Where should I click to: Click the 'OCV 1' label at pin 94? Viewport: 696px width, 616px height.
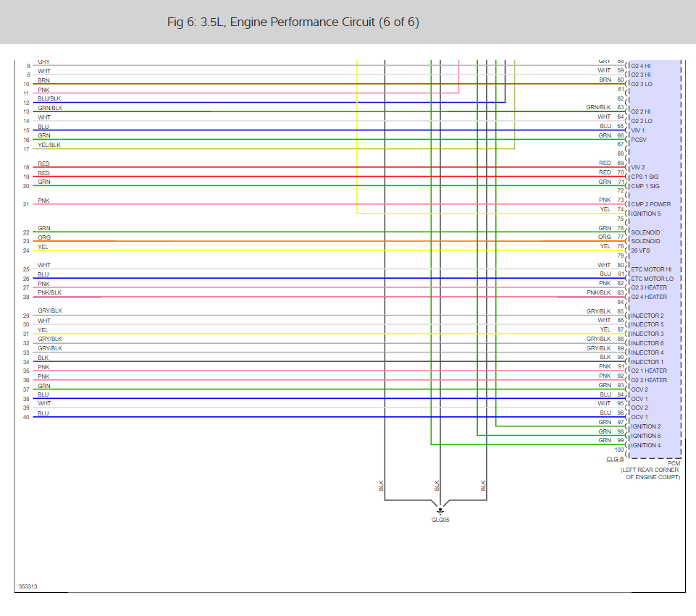click(x=640, y=399)
